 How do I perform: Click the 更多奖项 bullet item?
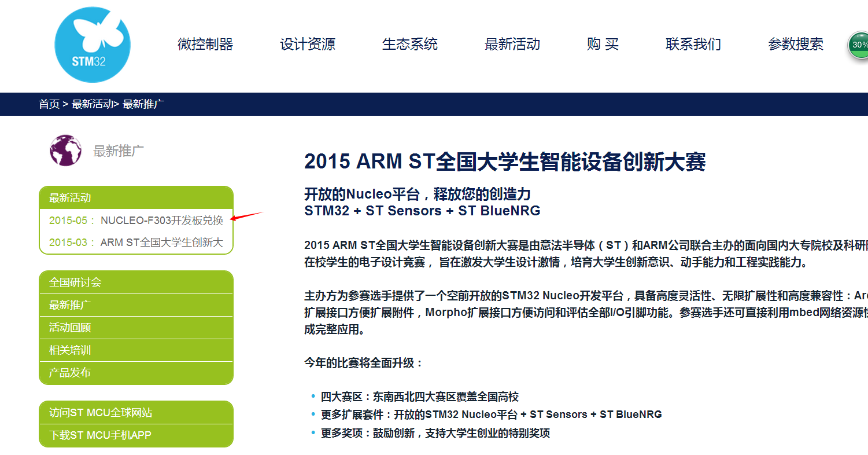(435, 432)
